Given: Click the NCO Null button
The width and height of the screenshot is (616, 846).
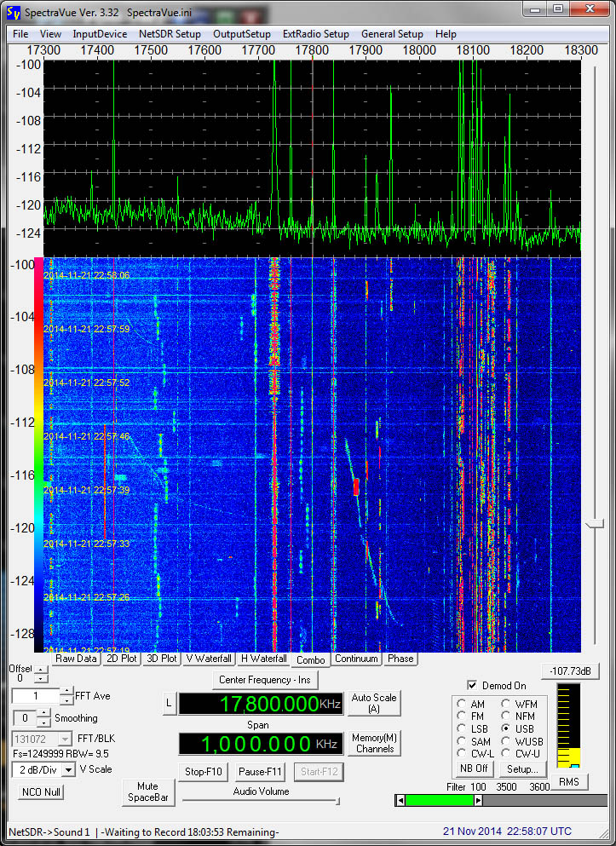Looking at the screenshot, I should (41, 792).
